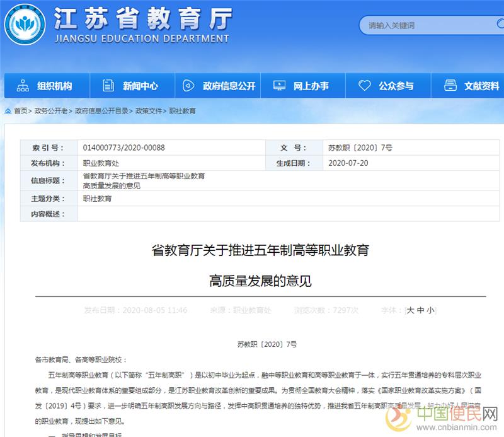Set font size to 中 (medium)
Screen dimensions: 504x437
click(x=420, y=310)
